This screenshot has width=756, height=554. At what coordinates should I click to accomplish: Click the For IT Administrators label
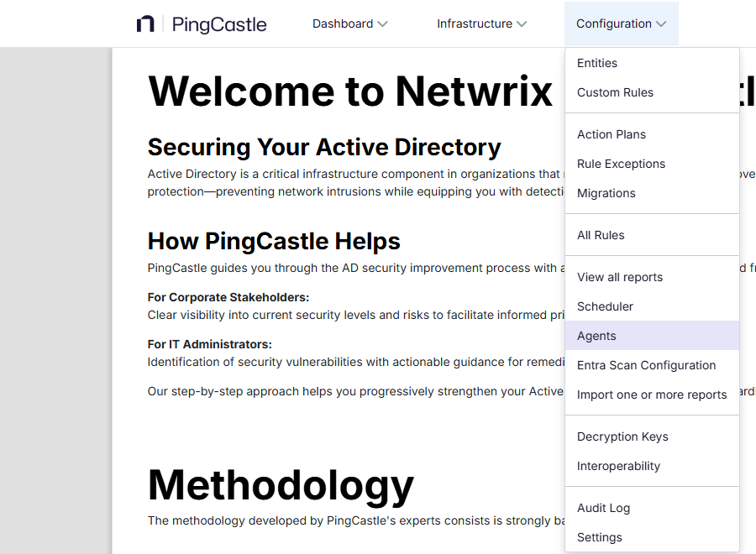[210, 344]
